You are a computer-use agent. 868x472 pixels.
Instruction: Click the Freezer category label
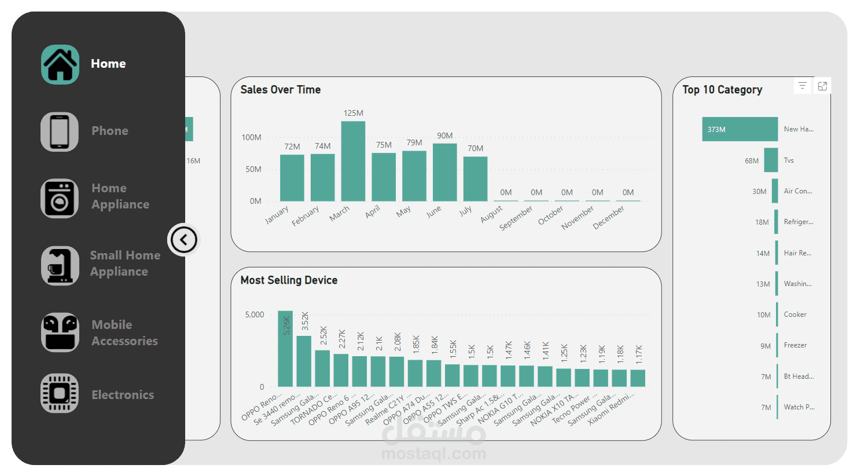(x=795, y=345)
